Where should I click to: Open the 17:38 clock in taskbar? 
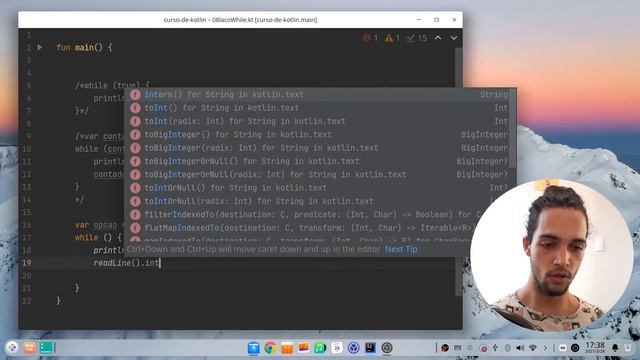coord(595,348)
